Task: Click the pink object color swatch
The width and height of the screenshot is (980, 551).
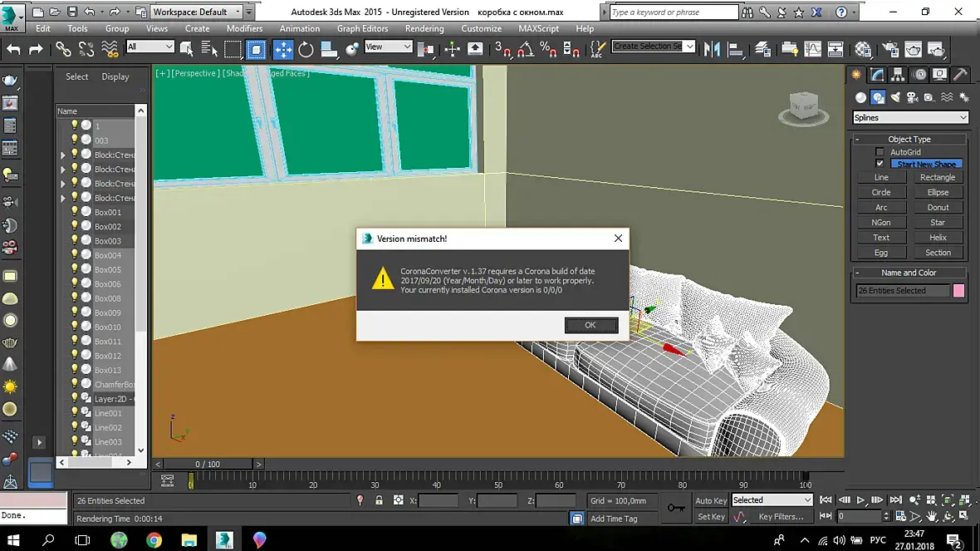Action: (958, 291)
